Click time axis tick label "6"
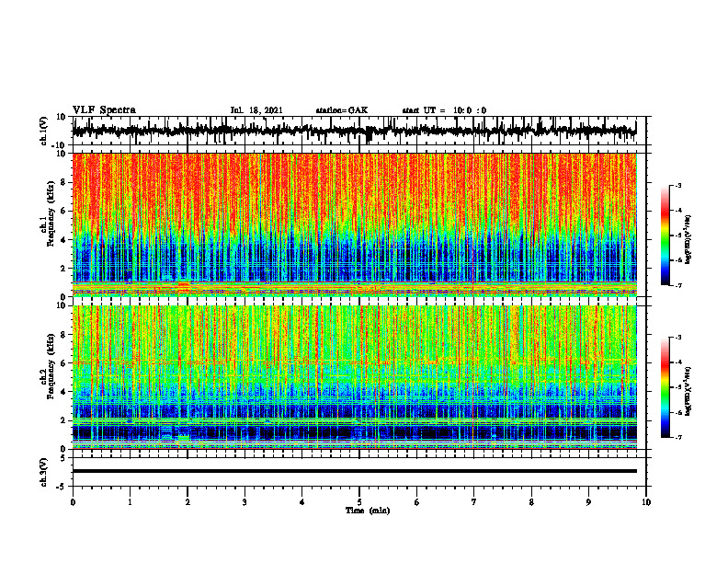 click(x=417, y=502)
